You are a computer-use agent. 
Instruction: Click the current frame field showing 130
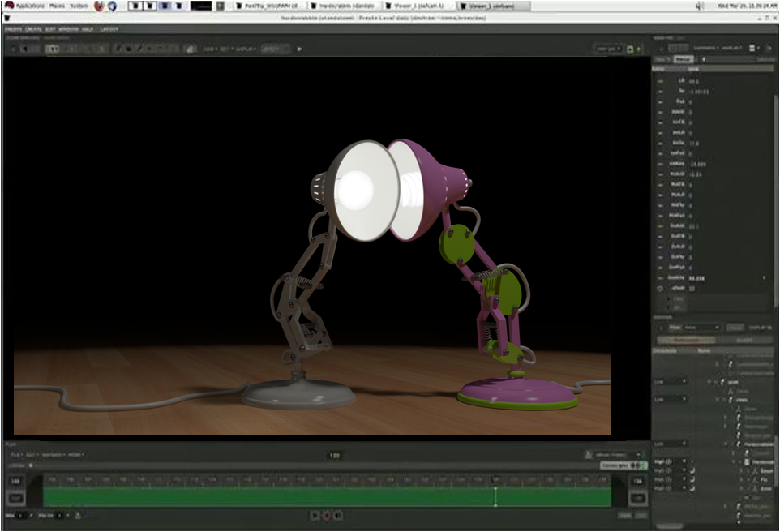[x=334, y=455]
